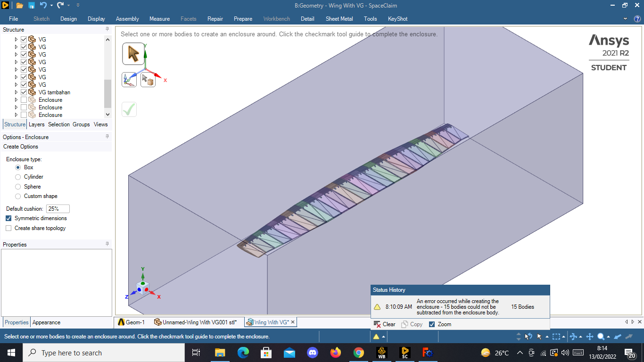Pin the Structure panel
This screenshot has height=362, width=644.
point(107,29)
